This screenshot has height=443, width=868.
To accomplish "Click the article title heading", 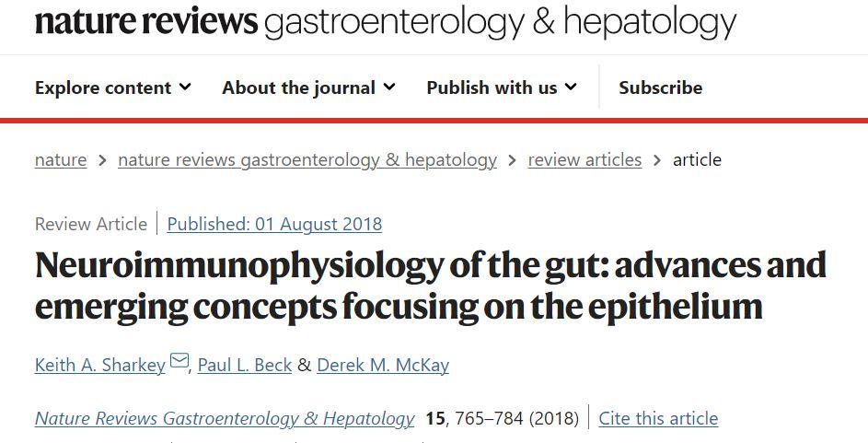I will (x=430, y=286).
